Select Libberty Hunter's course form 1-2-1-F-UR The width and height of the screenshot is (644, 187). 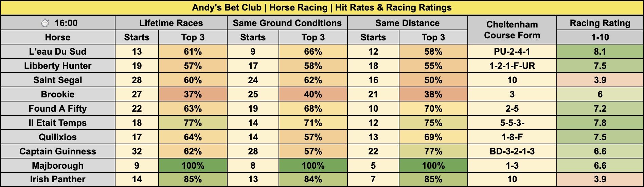pos(512,66)
